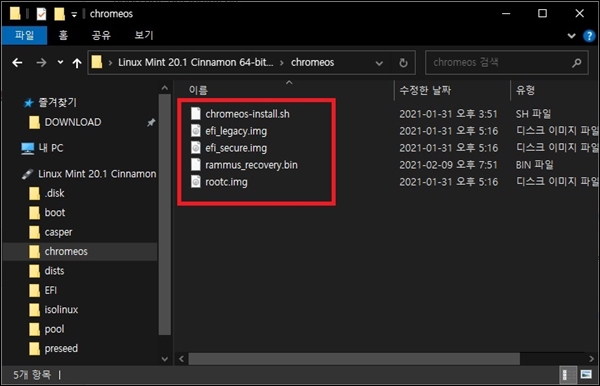Click the Linux Mint USB drive icon
This screenshot has width=600, height=386.
(28, 174)
